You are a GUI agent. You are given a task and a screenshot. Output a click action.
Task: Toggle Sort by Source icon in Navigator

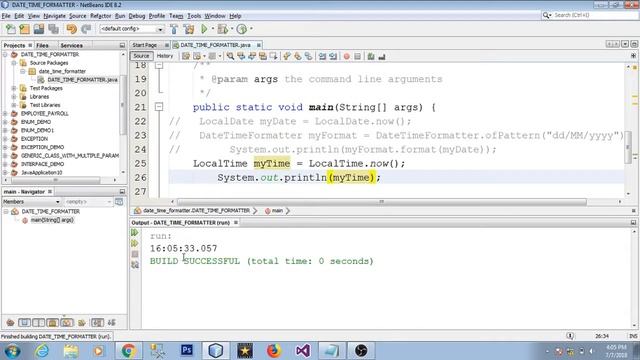[111, 323]
